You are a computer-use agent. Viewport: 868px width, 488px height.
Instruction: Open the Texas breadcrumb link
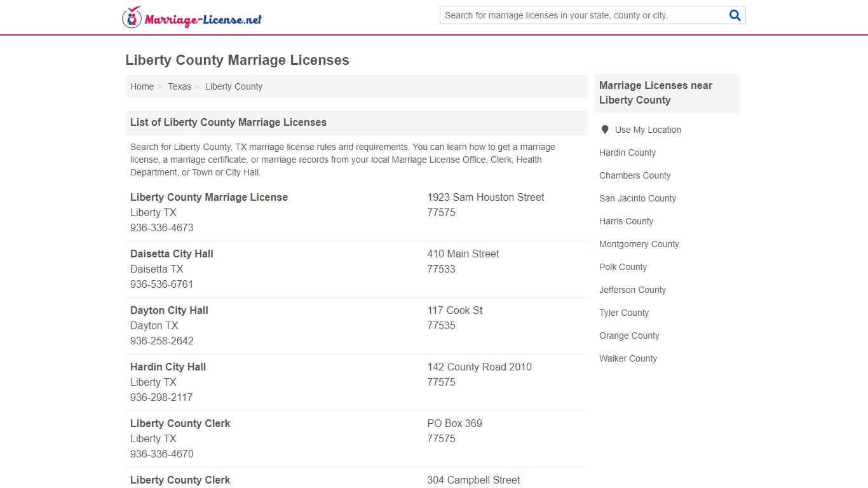179,86
